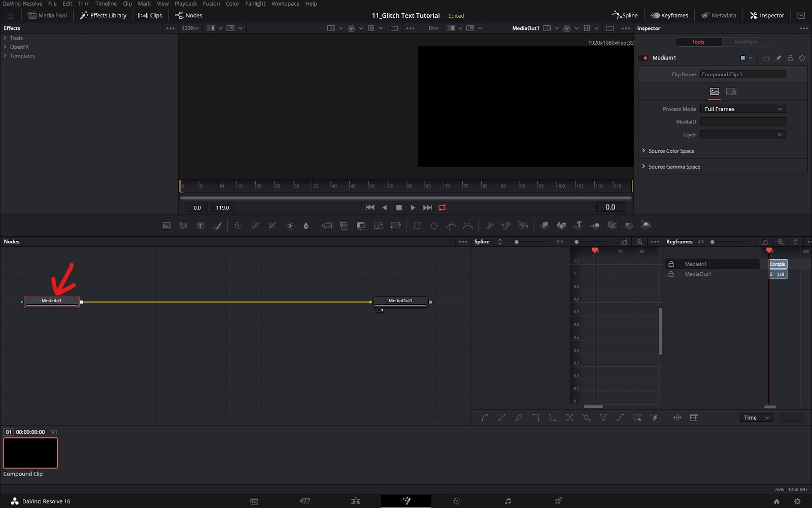This screenshot has height=508, width=812.
Task: Click the Reverse spline keys icon
Action: pyautogui.click(x=569, y=418)
